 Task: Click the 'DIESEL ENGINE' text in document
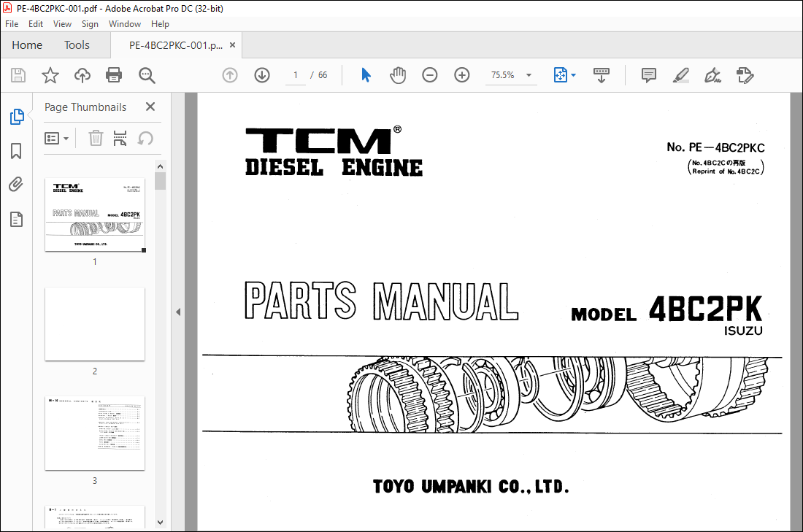334,168
